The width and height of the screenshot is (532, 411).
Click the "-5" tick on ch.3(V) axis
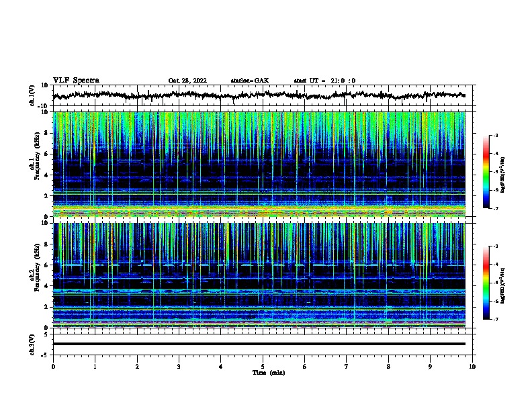coord(46,355)
